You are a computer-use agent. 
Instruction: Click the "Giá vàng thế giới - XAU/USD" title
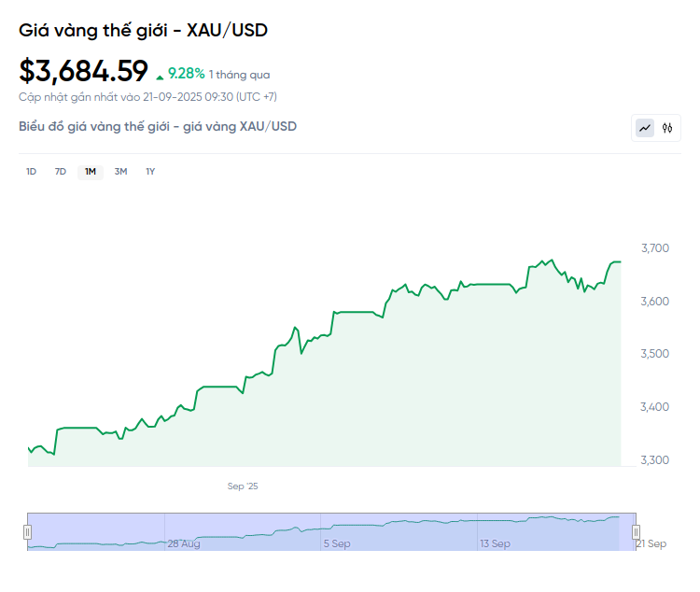click(x=143, y=31)
